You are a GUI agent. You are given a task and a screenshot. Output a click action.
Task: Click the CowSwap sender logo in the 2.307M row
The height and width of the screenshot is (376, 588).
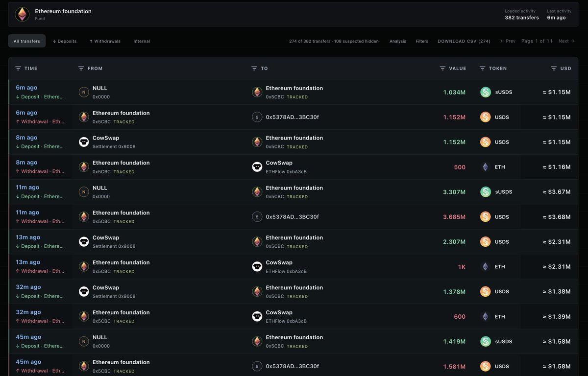coord(84,242)
